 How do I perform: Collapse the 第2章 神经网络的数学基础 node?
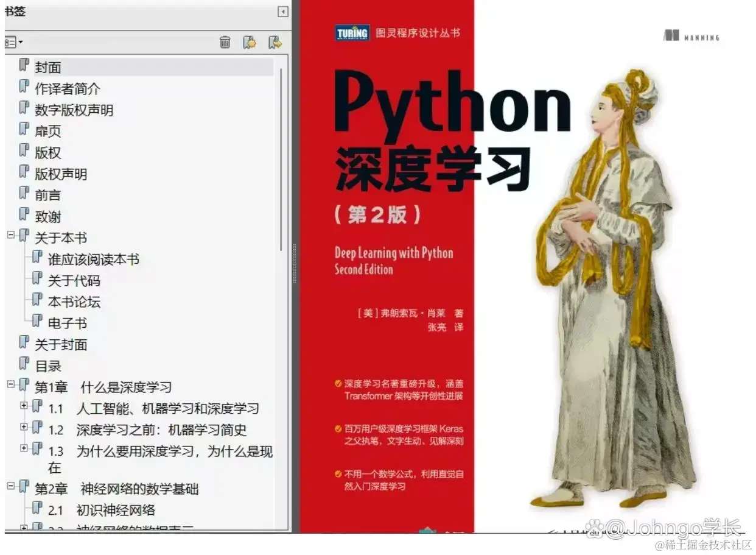pos(10,486)
